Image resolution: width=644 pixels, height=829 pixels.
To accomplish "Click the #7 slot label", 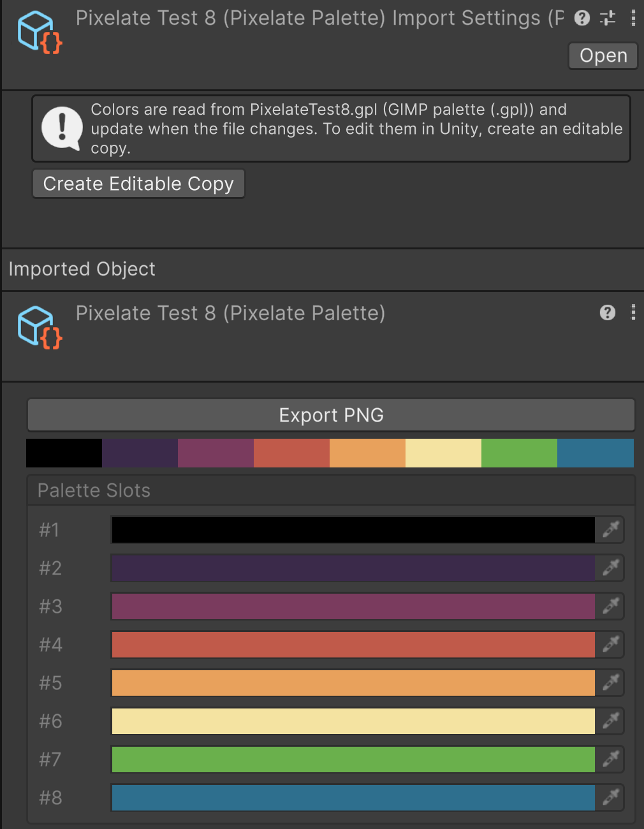I will pos(50,759).
